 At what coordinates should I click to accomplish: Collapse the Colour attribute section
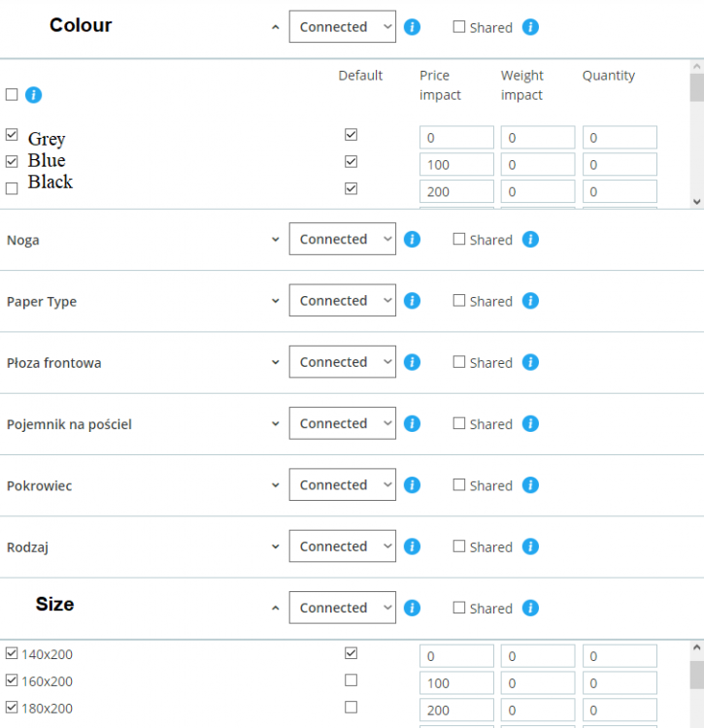coord(276,28)
